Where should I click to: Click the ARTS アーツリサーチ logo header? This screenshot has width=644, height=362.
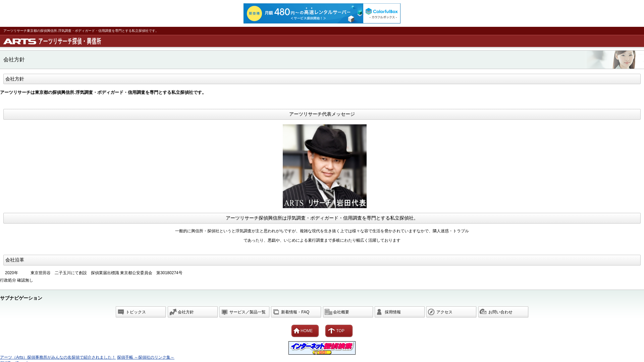[x=52, y=41]
